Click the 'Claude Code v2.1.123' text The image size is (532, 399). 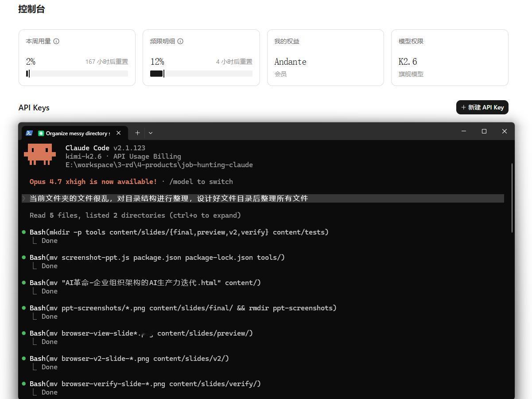pos(105,148)
